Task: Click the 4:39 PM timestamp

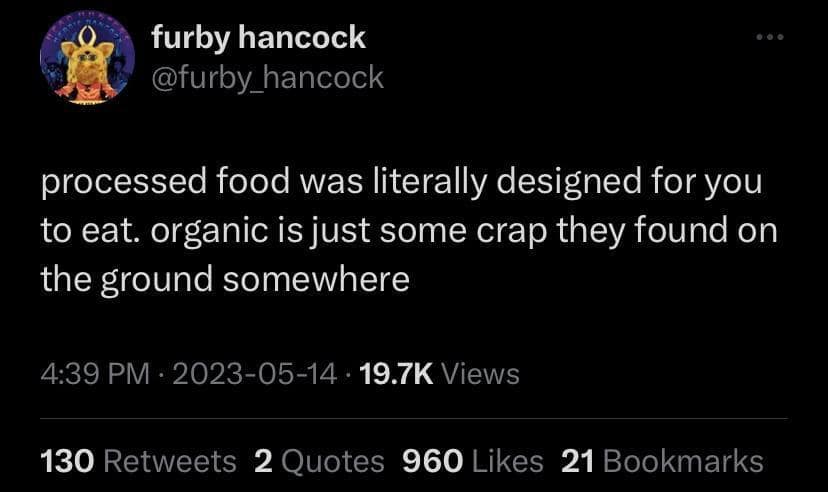Action: (96, 374)
